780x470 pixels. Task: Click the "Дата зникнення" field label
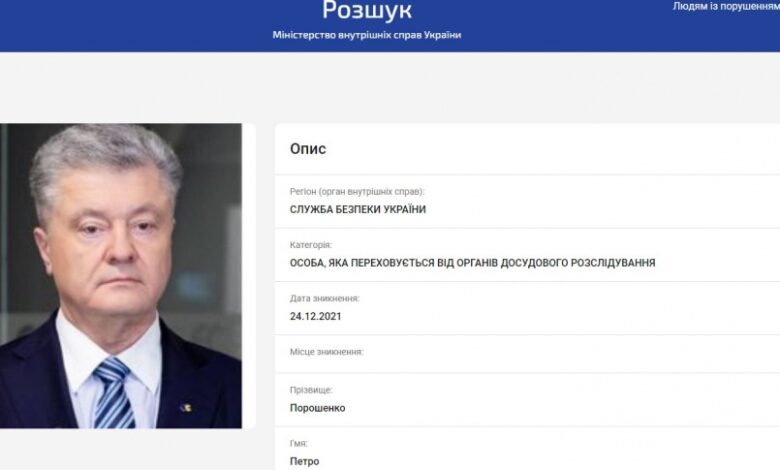(324, 298)
